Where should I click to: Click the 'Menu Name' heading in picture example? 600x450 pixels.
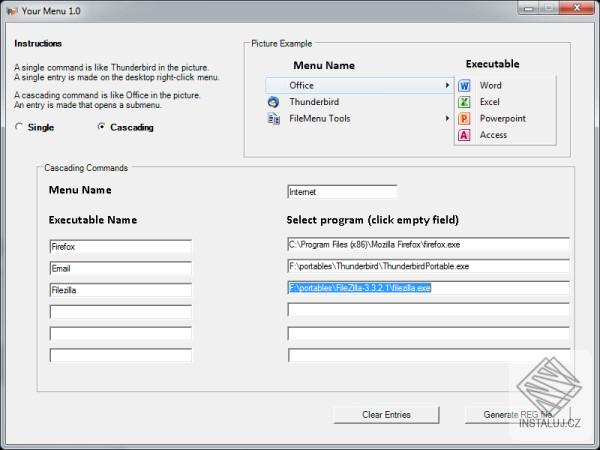[x=324, y=65]
